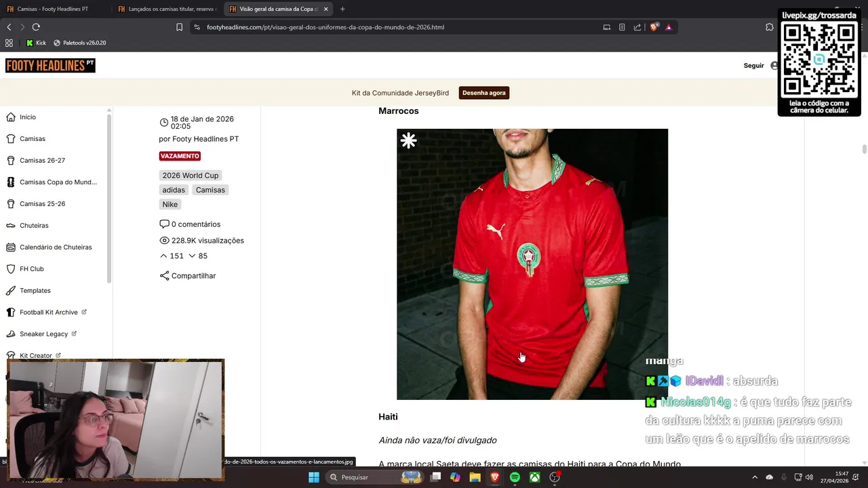
Task: Close the Visão geral da camisa tab
Action: click(326, 9)
